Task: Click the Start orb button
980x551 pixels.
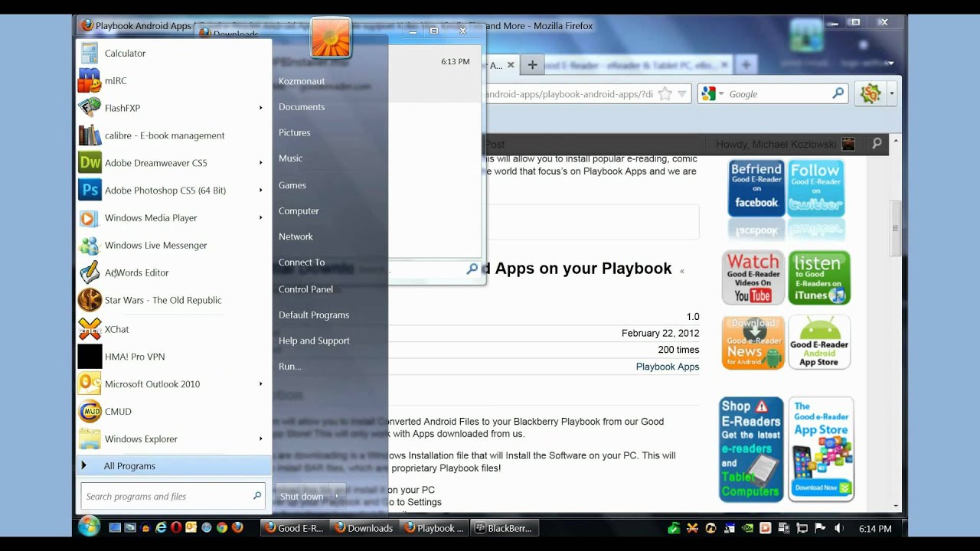Action: coord(89,527)
